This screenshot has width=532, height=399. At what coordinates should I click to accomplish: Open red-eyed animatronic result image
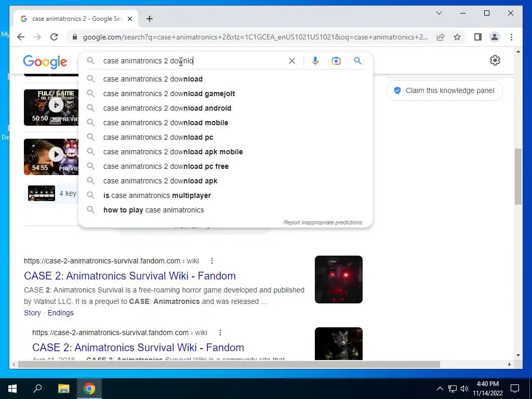[x=339, y=279]
